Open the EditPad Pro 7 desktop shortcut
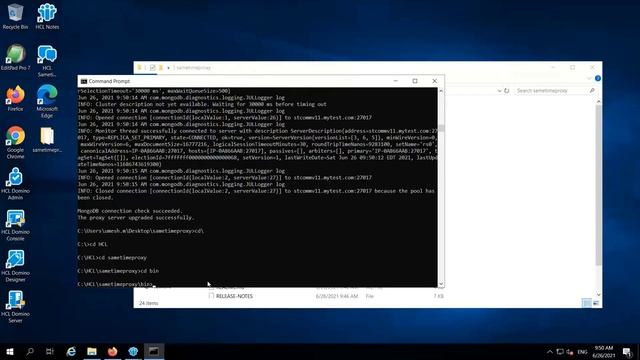This screenshot has height=360, width=640. tap(15, 57)
